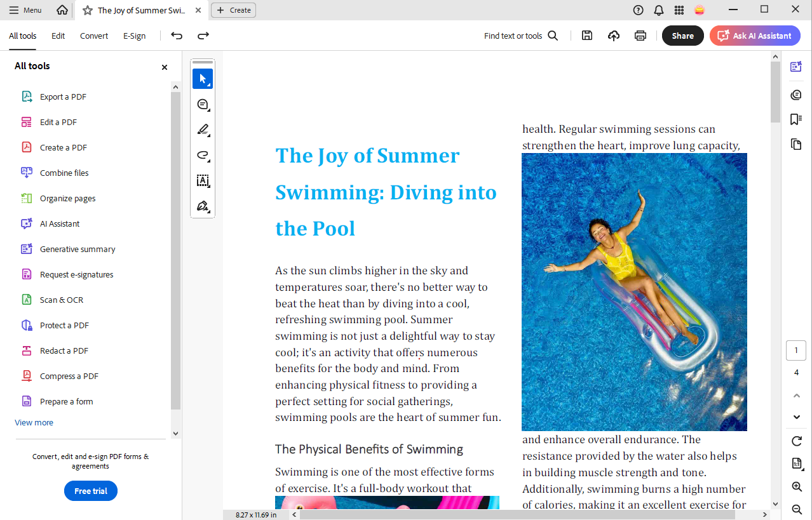Image resolution: width=812 pixels, height=520 pixels.
Task: Open the page thumbnails panel icon
Action: (796, 144)
